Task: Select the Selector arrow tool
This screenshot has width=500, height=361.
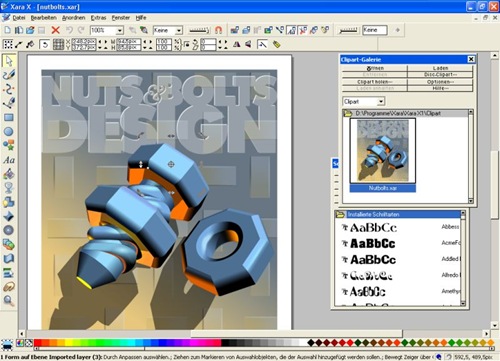Action: coord(9,61)
